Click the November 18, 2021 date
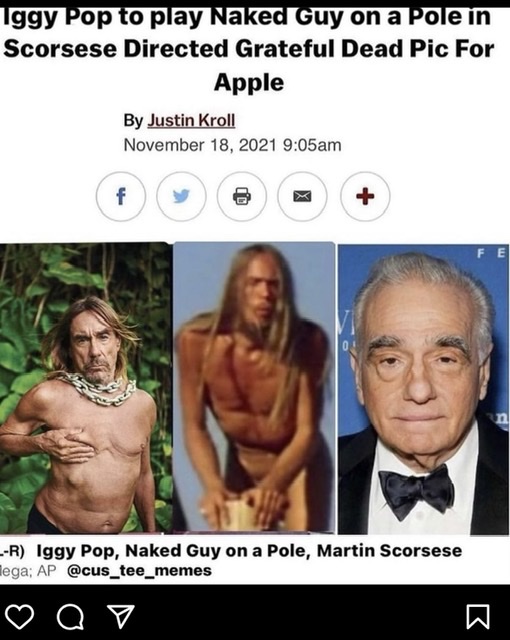This screenshot has width=510, height=640. (x=200, y=145)
